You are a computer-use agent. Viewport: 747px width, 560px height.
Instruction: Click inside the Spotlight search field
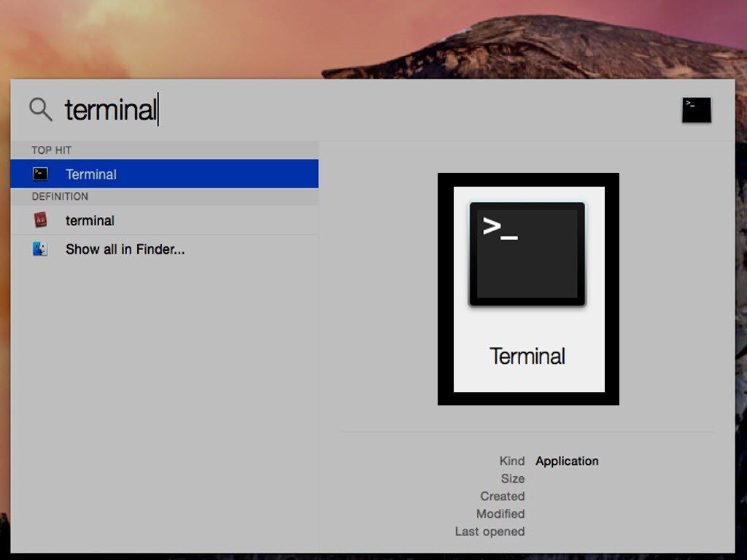(219, 109)
